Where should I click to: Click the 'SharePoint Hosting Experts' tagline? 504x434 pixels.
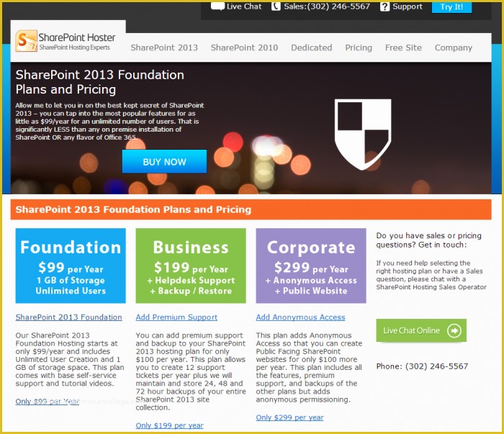point(75,48)
